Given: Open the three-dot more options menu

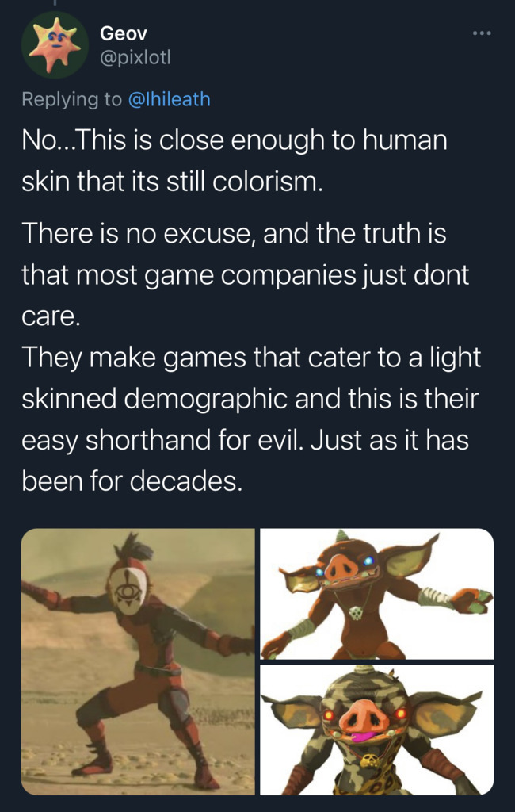Looking at the screenshot, I should [x=482, y=33].
